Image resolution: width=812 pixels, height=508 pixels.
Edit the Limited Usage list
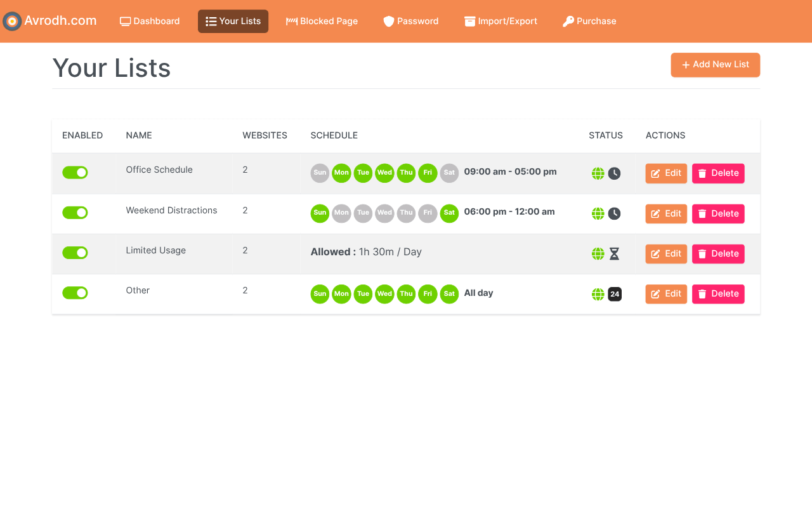pyautogui.click(x=666, y=254)
